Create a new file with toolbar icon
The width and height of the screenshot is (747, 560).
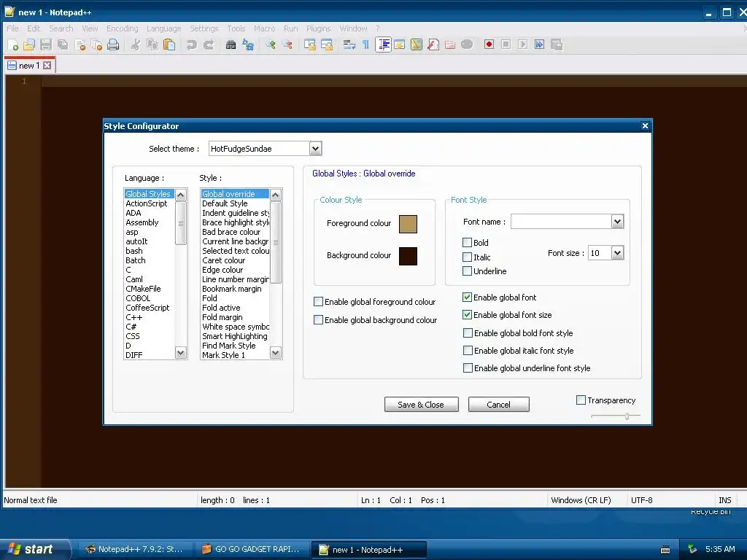click(13, 44)
